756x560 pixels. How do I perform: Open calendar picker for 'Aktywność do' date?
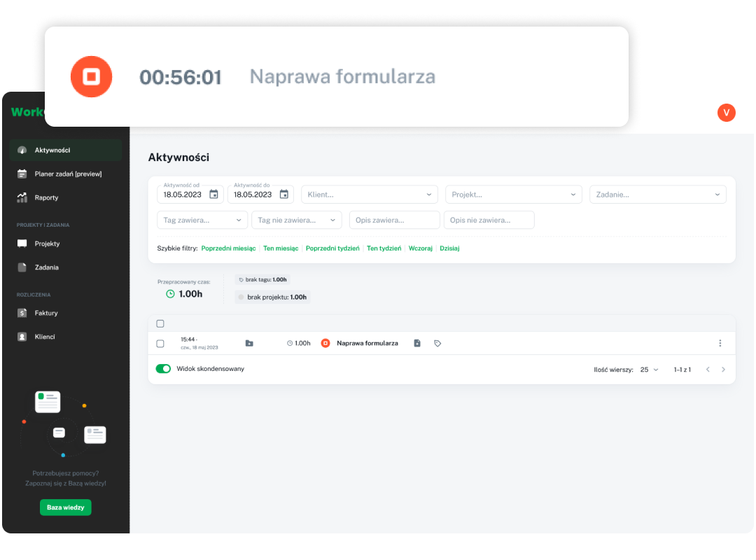(x=283, y=195)
